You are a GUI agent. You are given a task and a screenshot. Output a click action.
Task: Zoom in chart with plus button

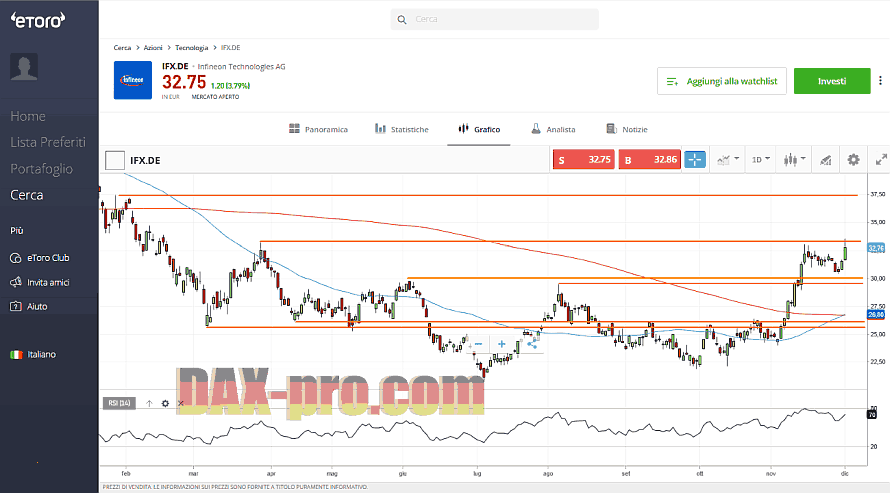pyautogui.click(x=502, y=344)
